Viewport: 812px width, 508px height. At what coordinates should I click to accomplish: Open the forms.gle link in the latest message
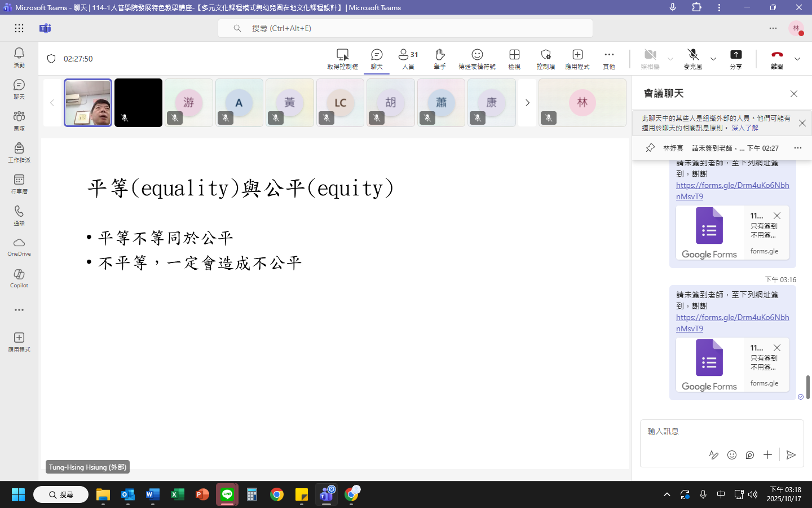click(732, 322)
